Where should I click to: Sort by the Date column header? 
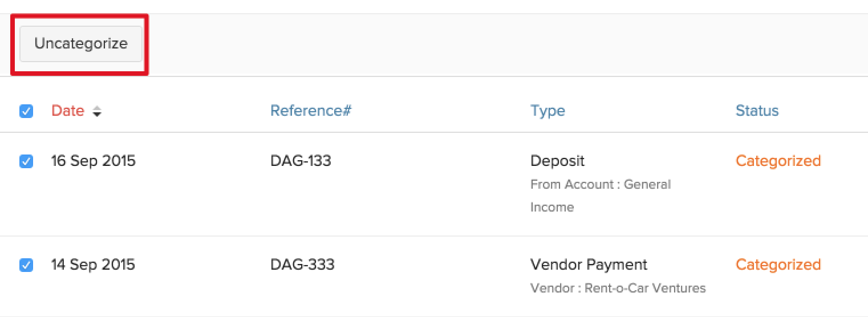click(67, 111)
